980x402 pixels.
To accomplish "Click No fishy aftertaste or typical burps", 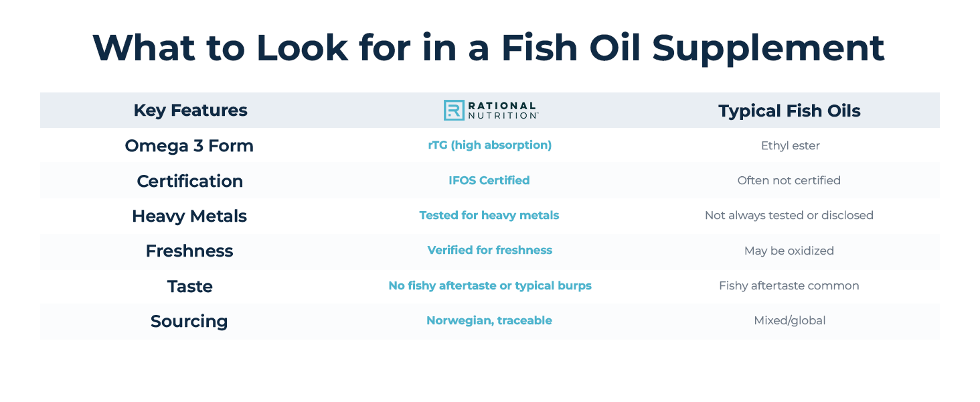I will click(x=489, y=285).
